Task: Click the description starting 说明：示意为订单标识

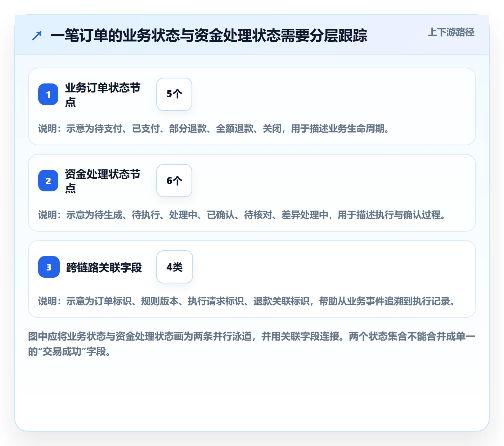Action: [x=248, y=301]
